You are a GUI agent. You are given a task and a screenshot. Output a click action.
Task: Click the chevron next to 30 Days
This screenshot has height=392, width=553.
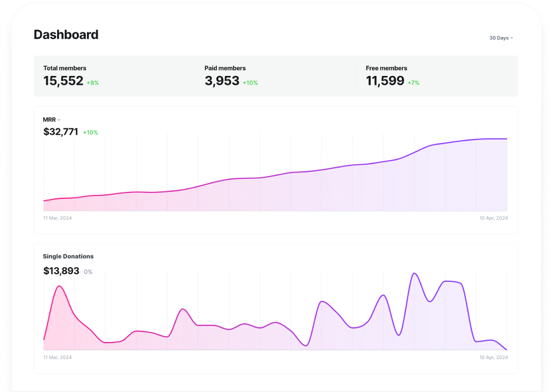512,38
